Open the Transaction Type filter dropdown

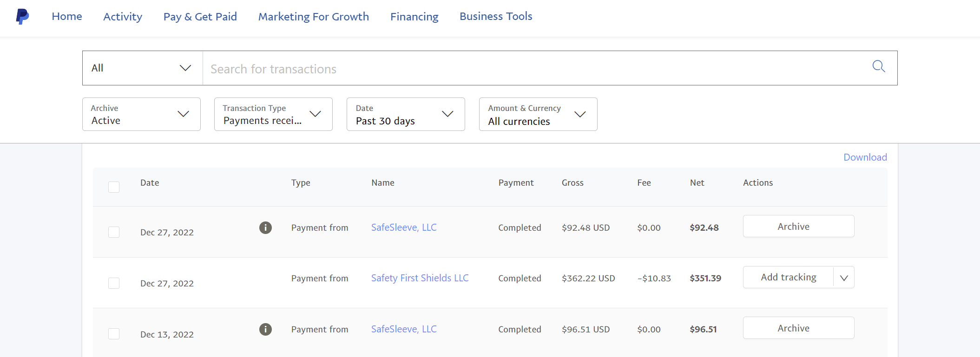coord(273,114)
